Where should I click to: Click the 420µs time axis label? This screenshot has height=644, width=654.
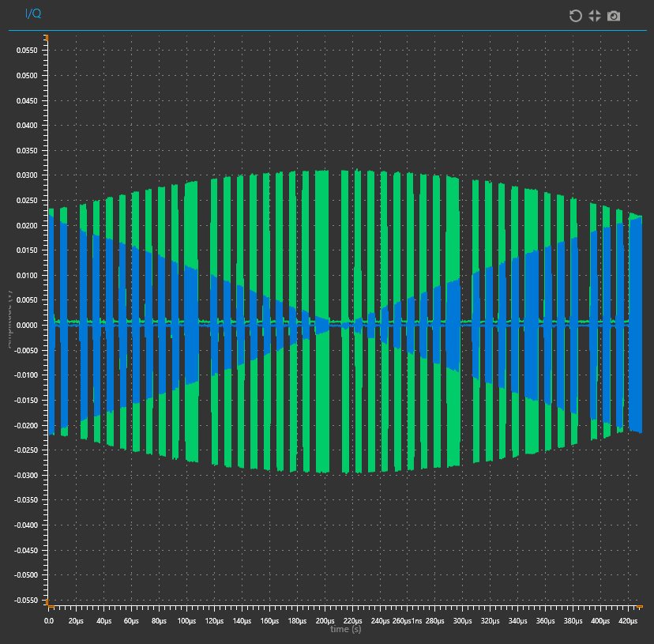628,621
